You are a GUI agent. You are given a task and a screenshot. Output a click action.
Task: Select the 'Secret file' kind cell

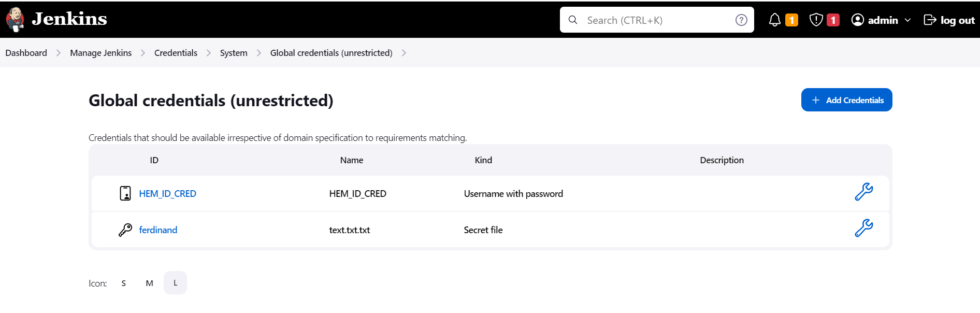(x=483, y=230)
